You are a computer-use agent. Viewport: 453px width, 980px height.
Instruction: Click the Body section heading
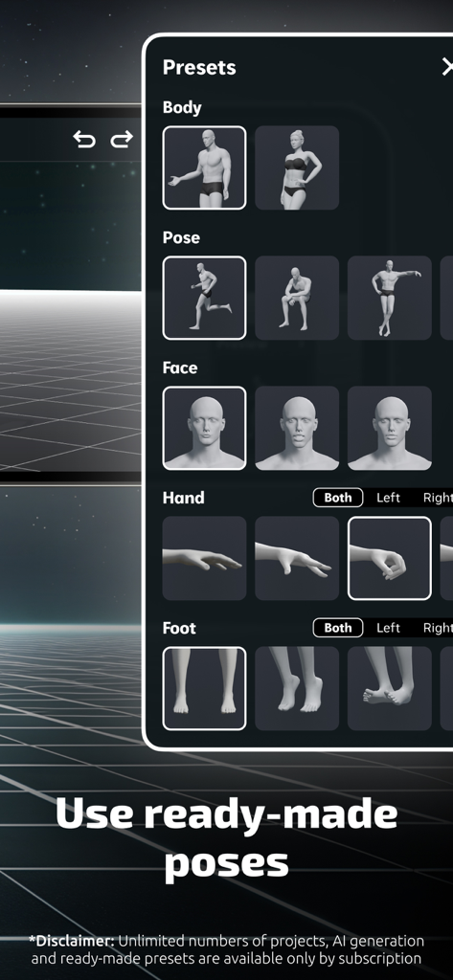182,107
